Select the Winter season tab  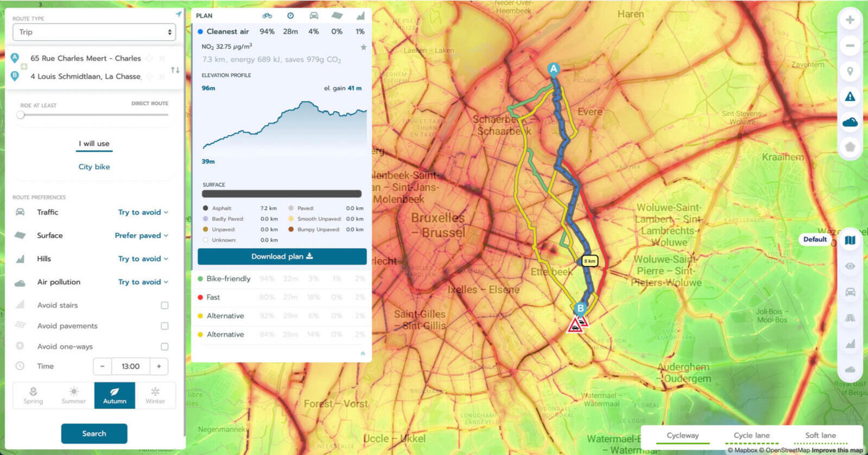(155, 395)
